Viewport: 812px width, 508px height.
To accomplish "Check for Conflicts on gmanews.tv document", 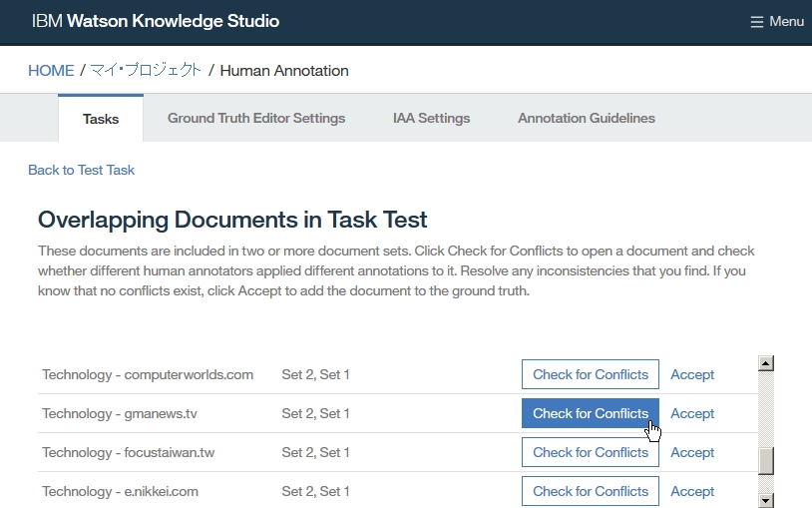I will click(x=590, y=413).
